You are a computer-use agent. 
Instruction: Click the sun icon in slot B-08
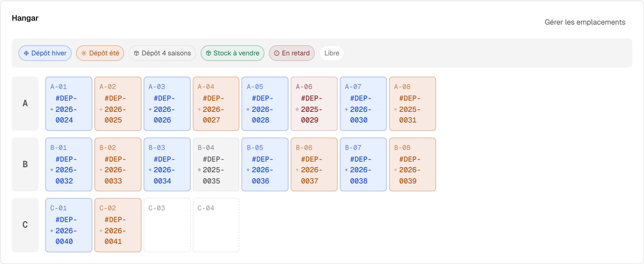(x=396, y=170)
